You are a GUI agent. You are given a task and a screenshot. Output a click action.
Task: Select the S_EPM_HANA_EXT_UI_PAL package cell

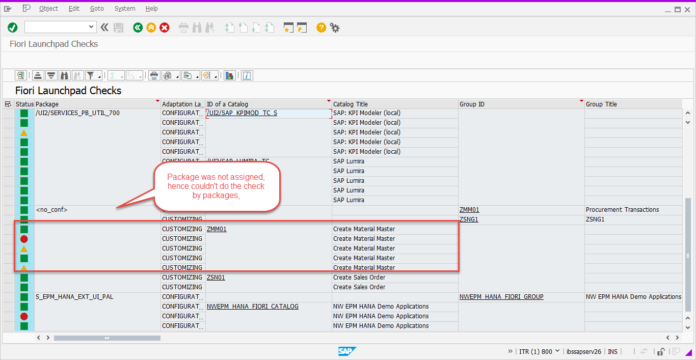coord(97,297)
